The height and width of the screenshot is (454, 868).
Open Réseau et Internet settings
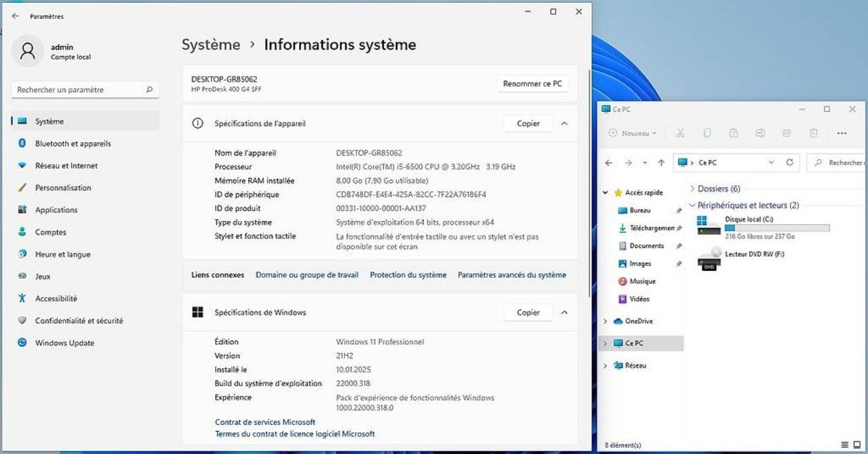(x=85, y=166)
